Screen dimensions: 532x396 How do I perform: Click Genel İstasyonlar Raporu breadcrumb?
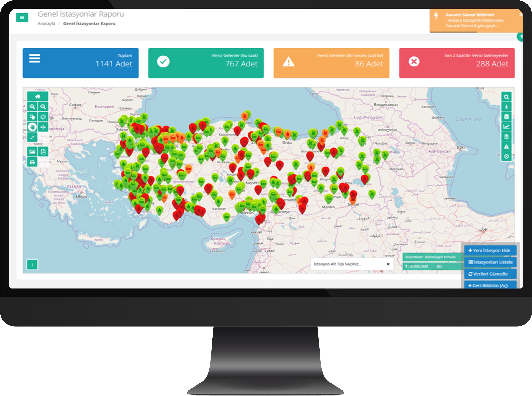click(89, 24)
